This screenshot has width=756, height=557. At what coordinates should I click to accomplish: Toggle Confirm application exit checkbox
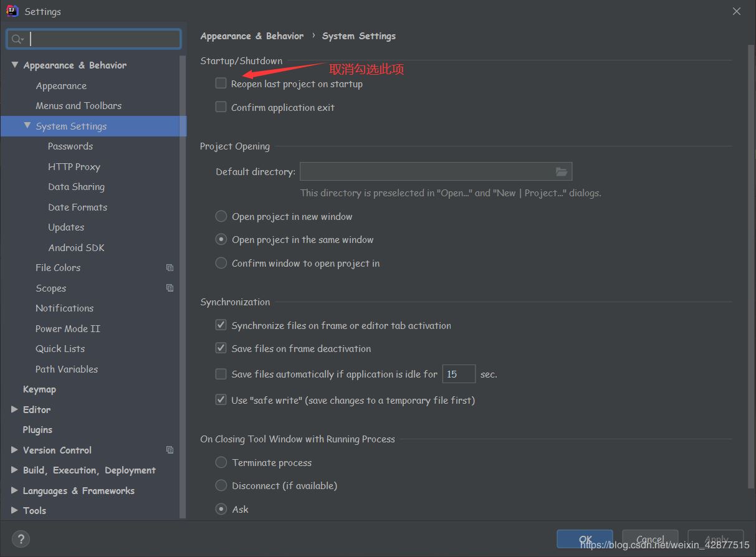(x=221, y=107)
